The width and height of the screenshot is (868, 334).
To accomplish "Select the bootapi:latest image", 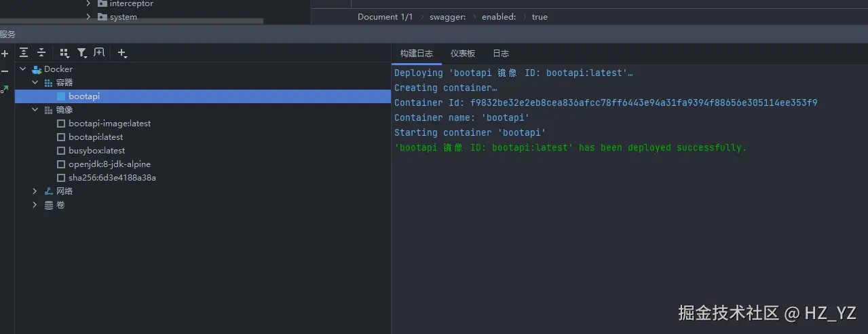I will (x=96, y=137).
